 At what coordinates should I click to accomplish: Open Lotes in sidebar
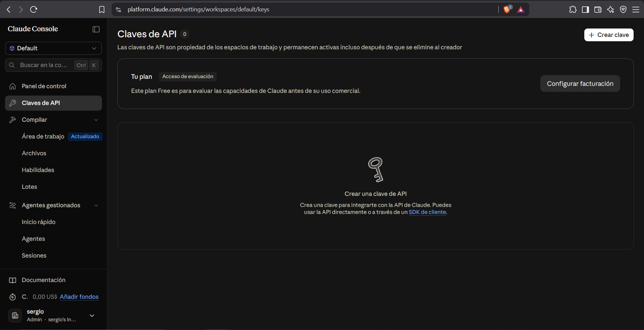(x=30, y=187)
